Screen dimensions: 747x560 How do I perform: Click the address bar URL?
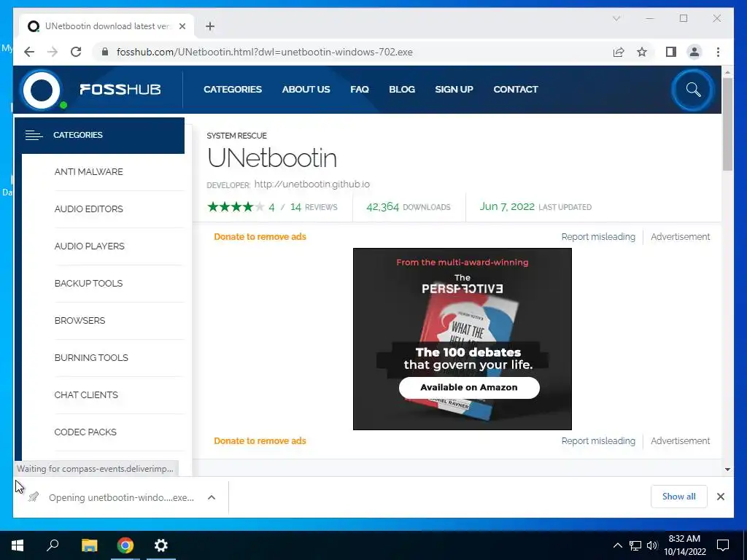point(265,52)
